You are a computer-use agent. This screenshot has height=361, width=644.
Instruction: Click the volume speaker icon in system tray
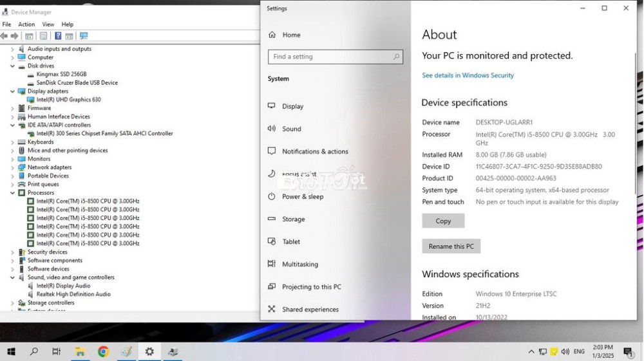[565, 351]
